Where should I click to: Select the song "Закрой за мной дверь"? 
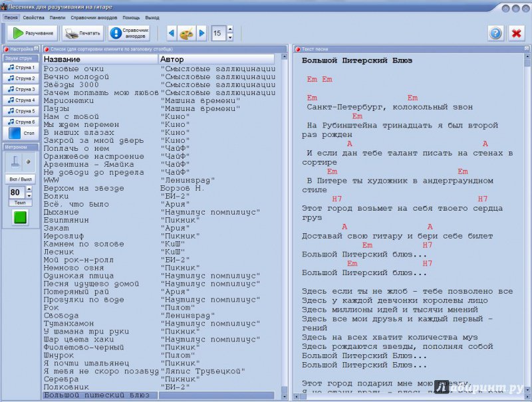coord(93,141)
